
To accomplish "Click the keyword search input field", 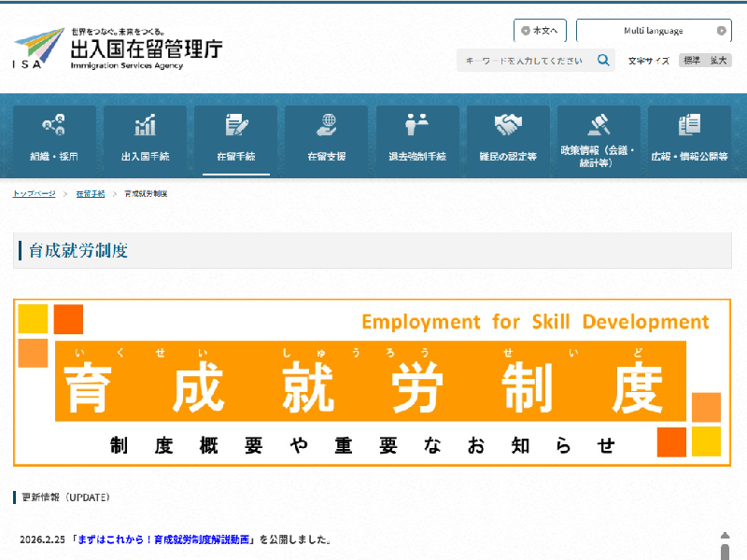I will coord(525,61).
